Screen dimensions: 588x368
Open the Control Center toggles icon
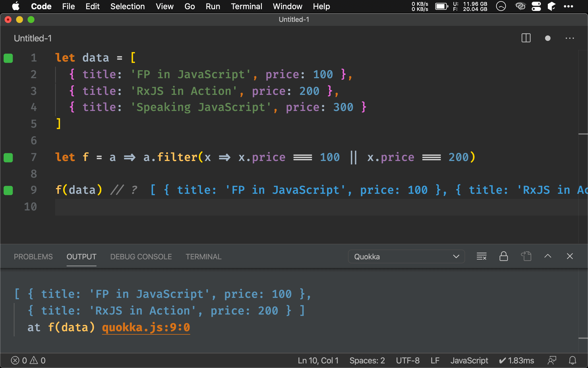536,6
